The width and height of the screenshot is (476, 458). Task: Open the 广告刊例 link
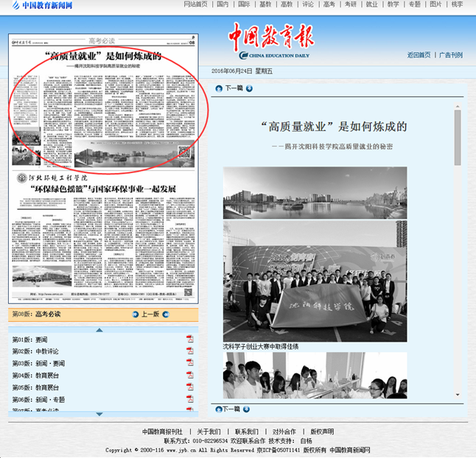(451, 55)
